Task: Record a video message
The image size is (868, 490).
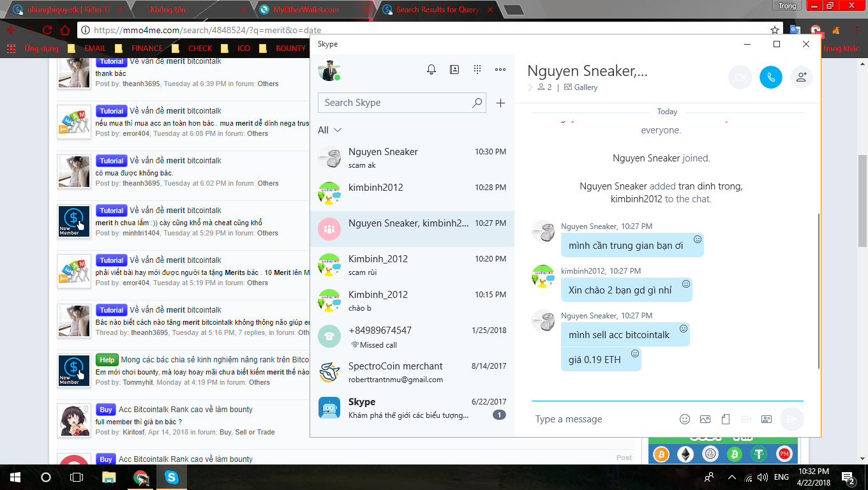Action: (x=746, y=419)
